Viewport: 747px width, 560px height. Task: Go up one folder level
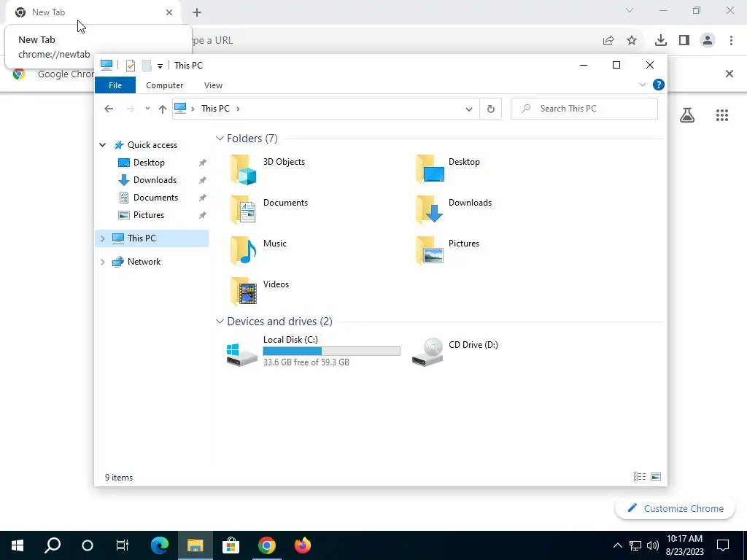163,109
